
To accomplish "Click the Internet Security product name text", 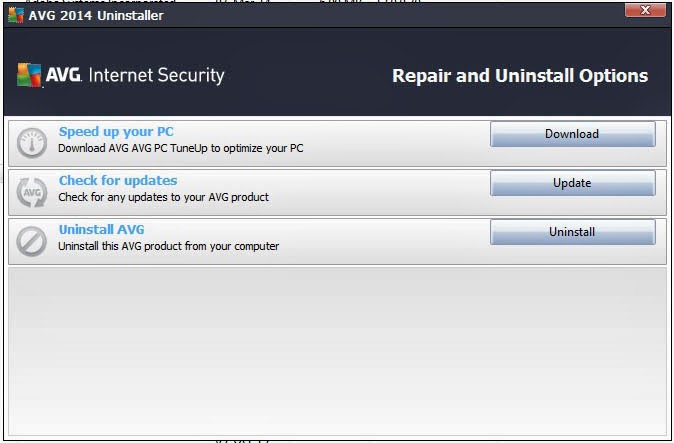I will click(x=156, y=75).
